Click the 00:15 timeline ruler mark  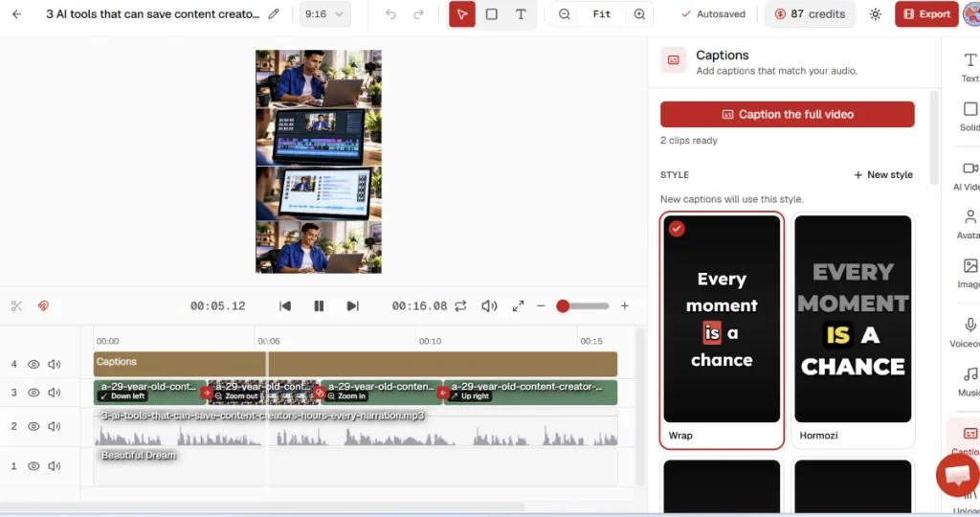(591, 342)
